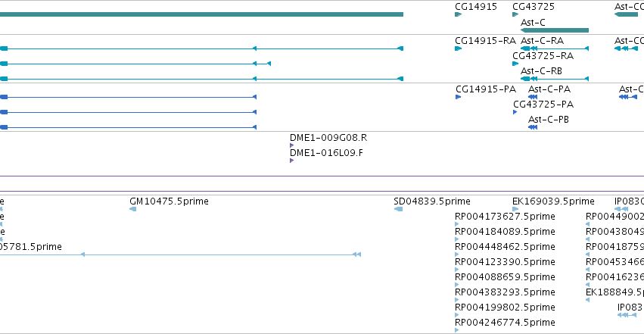The image size is (644, 334).
Task: Select RP004199802.5prime EST label
Action: pyautogui.click(x=505, y=307)
